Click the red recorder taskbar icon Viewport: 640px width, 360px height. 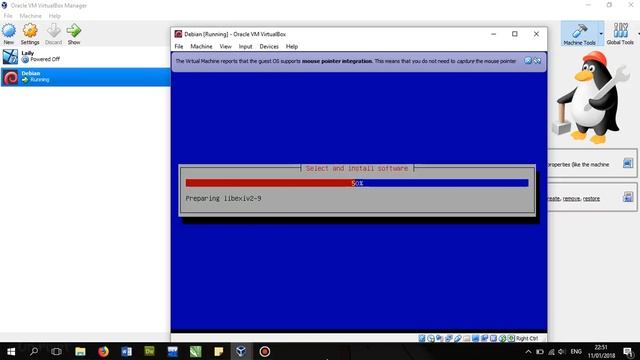(x=264, y=351)
